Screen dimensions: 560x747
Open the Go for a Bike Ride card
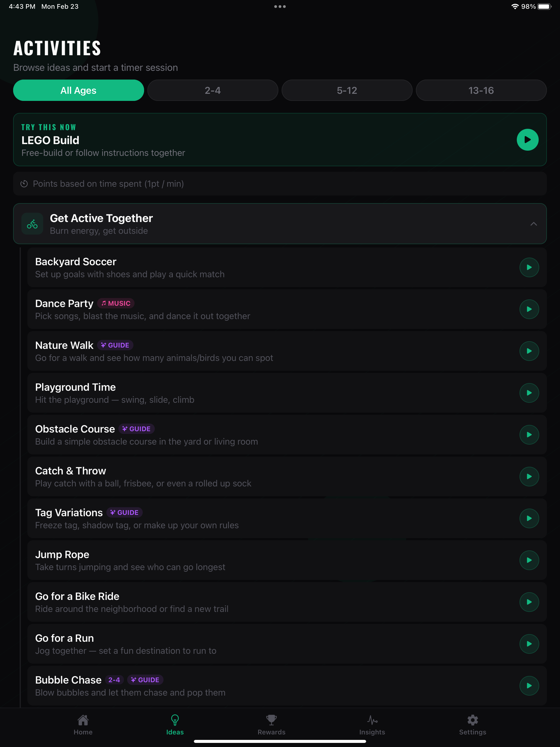coord(287,602)
